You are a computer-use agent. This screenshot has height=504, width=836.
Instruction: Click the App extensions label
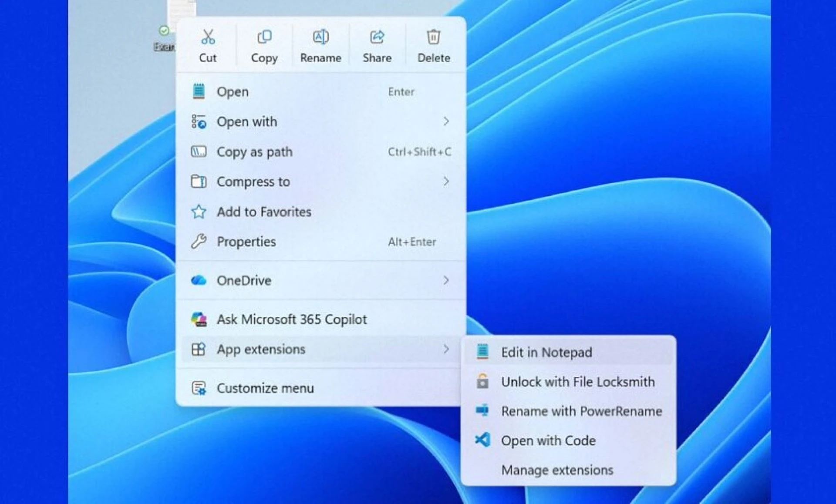click(x=261, y=349)
